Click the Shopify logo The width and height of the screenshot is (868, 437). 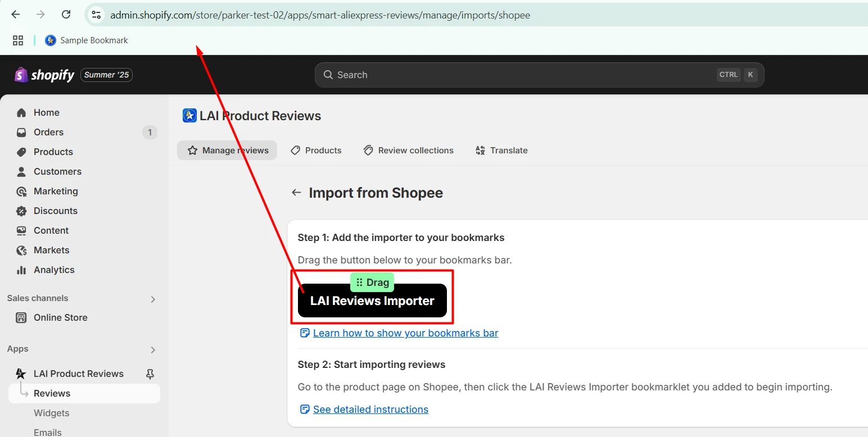44,75
